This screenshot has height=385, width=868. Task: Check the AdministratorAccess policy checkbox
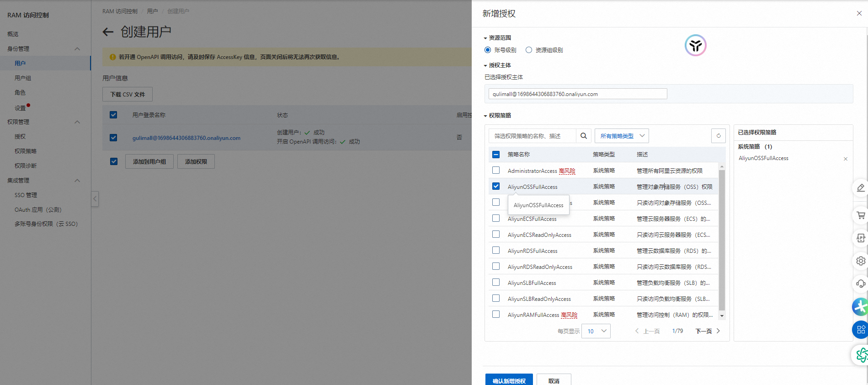pos(496,170)
